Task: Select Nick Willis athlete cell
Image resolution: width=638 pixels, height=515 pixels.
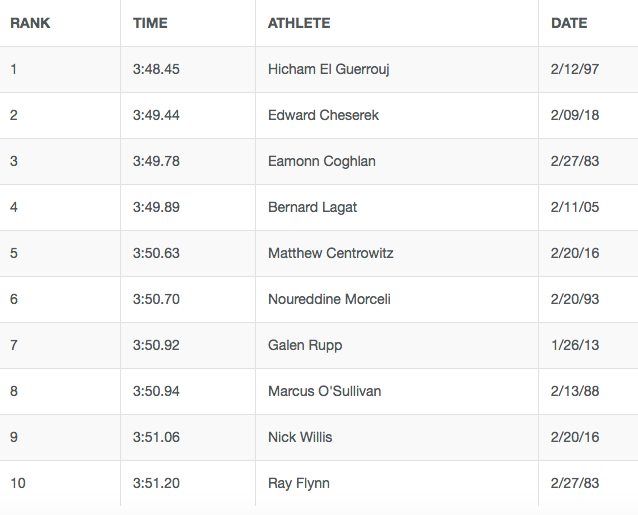Action: tap(300, 437)
